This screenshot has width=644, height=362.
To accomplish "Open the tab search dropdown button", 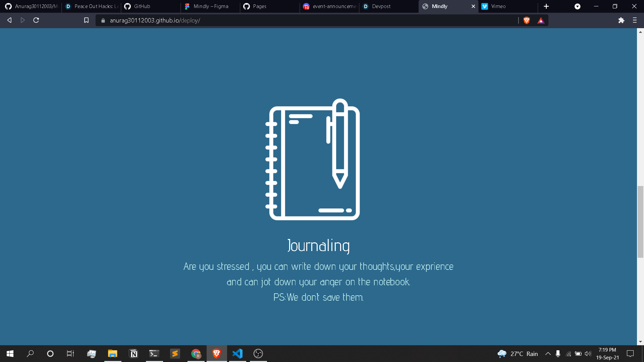I will 577,6.
